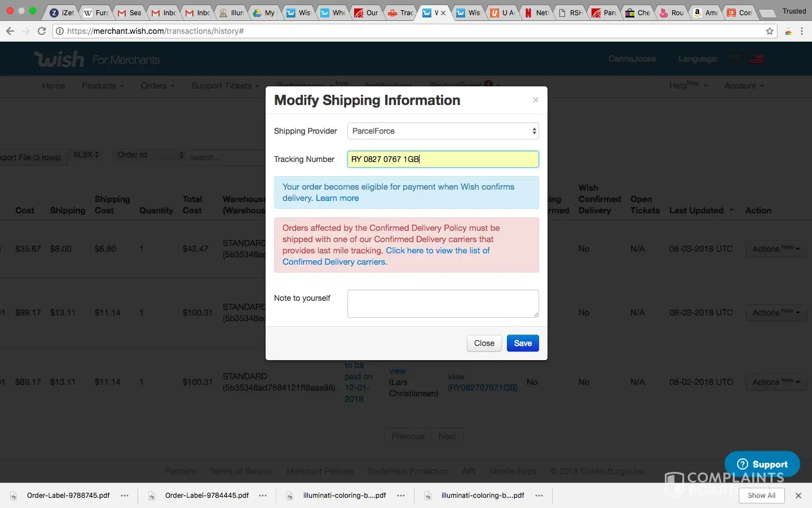Click the Close button in the dialog
Image resolution: width=812 pixels, height=508 pixels.
[484, 343]
